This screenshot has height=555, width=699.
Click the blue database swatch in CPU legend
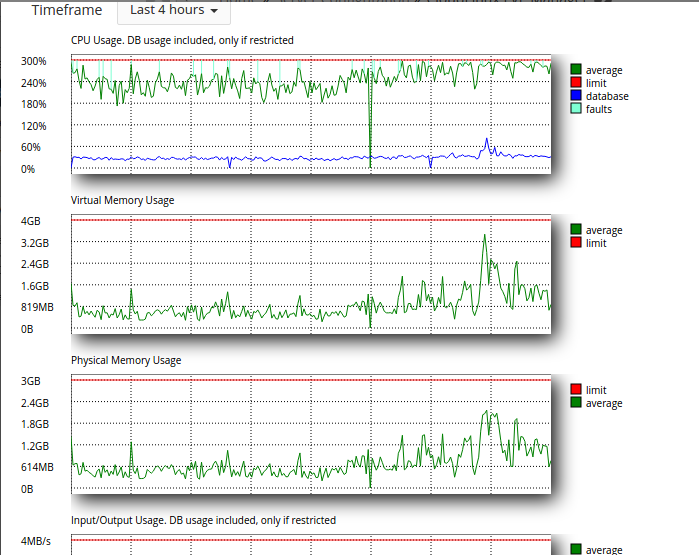[x=576, y=95]
